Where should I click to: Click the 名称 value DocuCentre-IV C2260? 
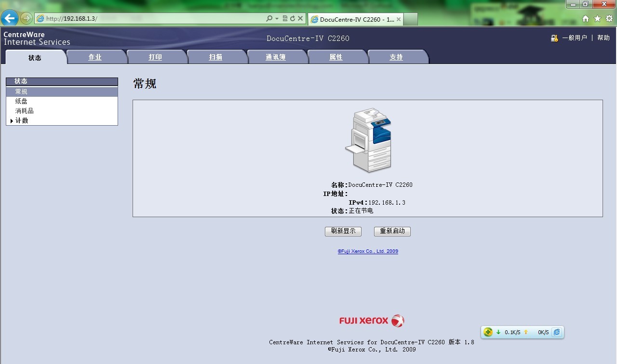tap(380, 185)
